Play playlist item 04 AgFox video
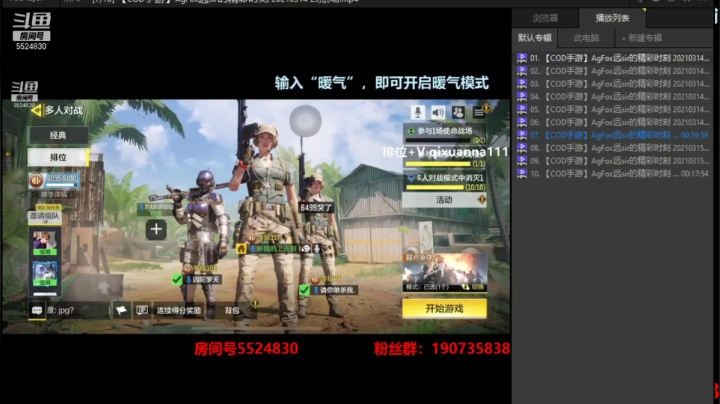The width and height of the screenshot is (720, 404). point(613,97)
